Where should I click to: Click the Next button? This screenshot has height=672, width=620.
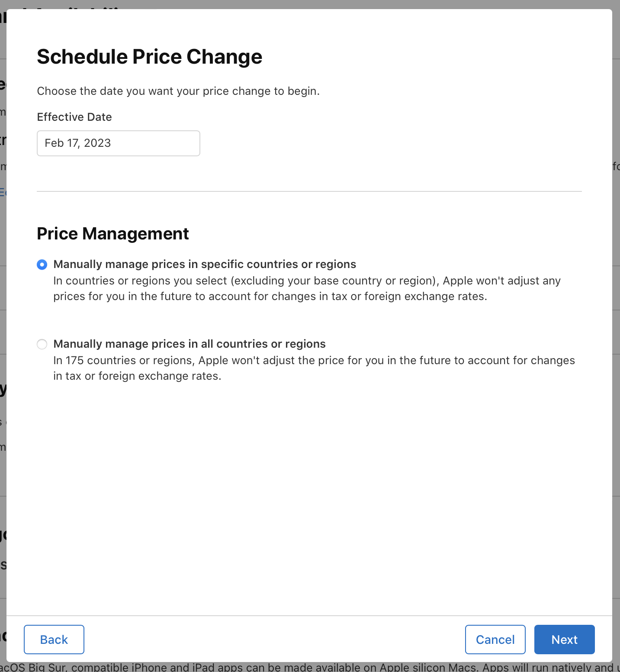[x=564, y=640]
